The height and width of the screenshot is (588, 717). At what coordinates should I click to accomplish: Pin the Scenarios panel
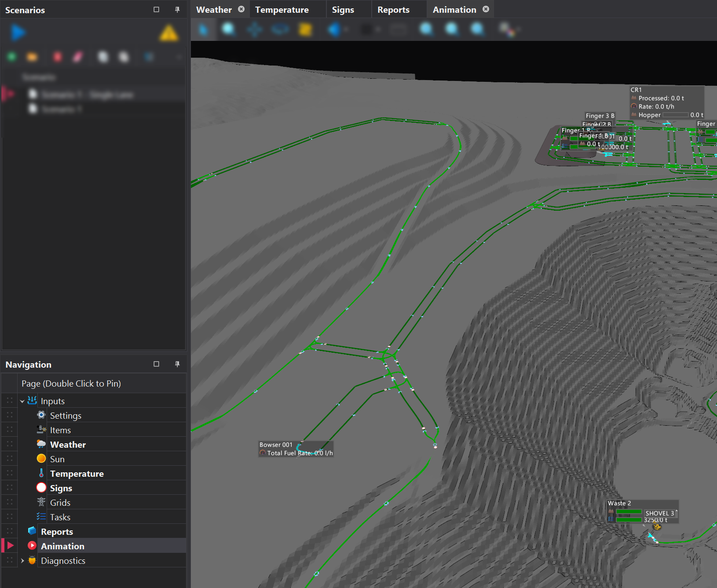[x=177, y=10]
